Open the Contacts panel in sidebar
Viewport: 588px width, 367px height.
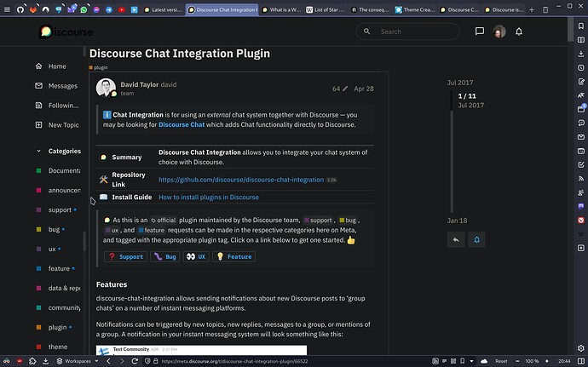click(x=581, y=192)
